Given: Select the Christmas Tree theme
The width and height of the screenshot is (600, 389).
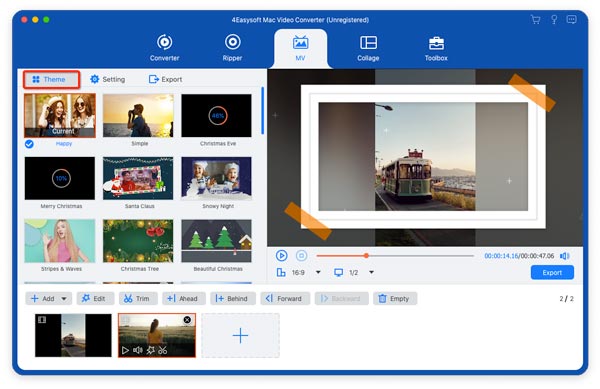Looking at the screenshot, I should 138,241.
